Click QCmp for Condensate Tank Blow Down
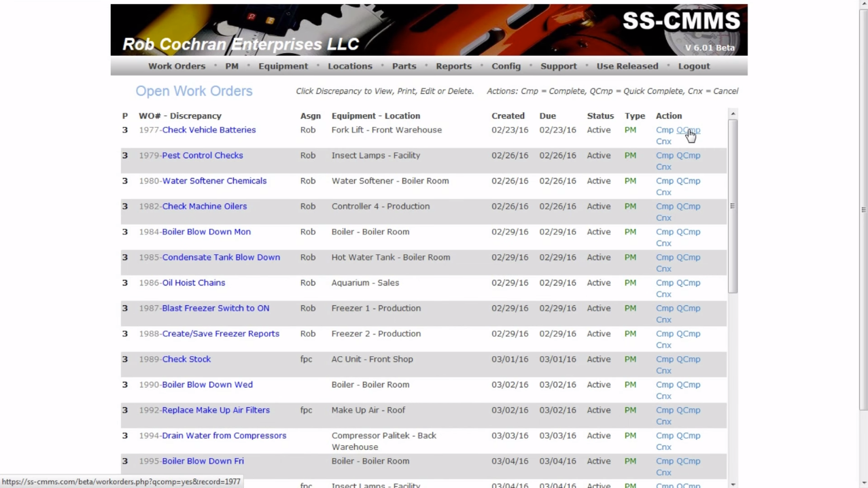Viewport: 868px width, 488px height. coord(688,257)
